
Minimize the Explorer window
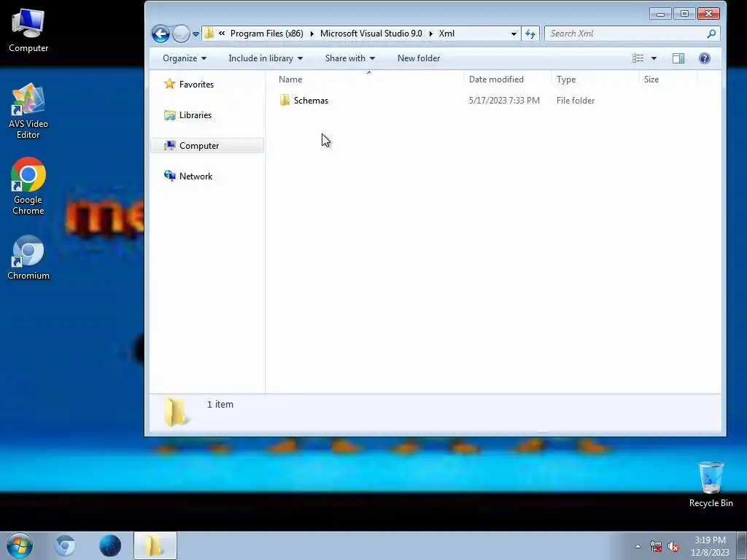pos(660,14)
